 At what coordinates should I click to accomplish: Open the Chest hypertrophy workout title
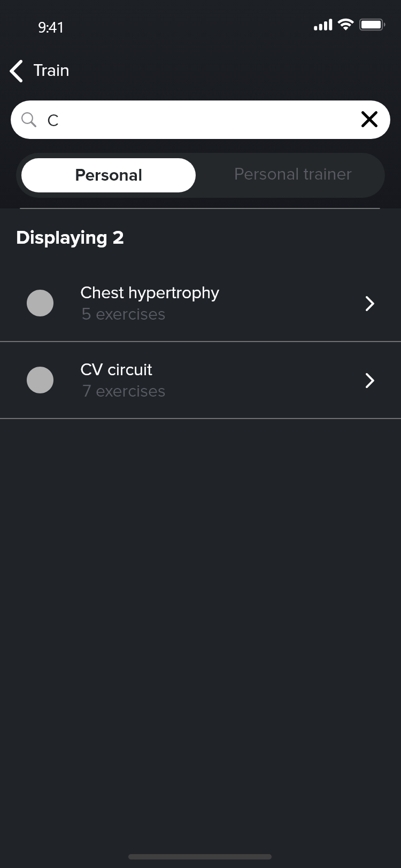pos(150,293)
